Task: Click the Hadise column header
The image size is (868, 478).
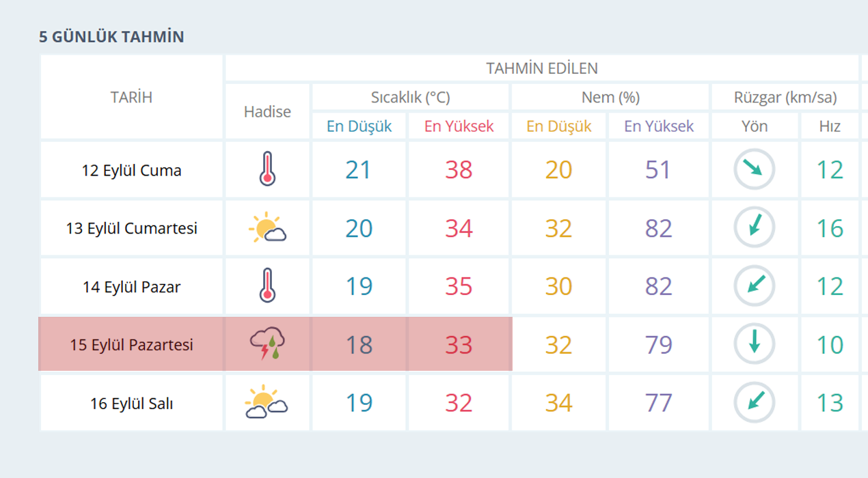Action: point(267,112)
